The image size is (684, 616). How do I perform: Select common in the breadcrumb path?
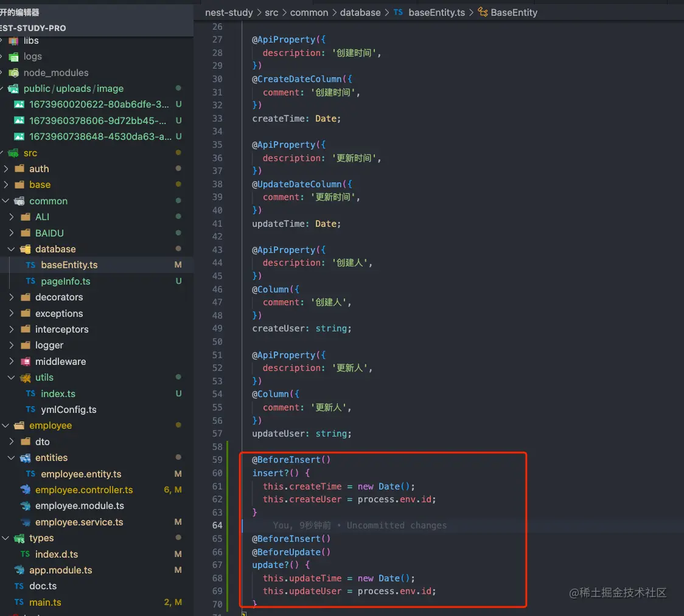(309, 13)
